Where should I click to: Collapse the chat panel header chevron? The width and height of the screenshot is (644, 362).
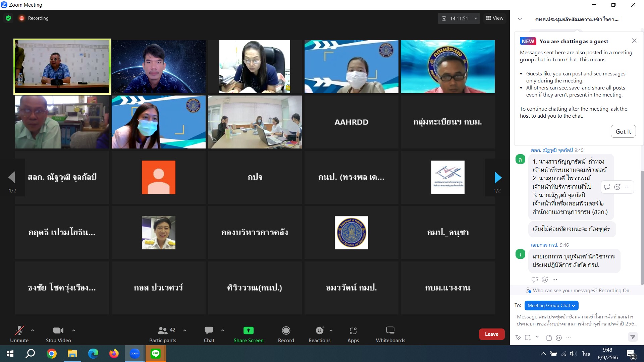point(520,19)
